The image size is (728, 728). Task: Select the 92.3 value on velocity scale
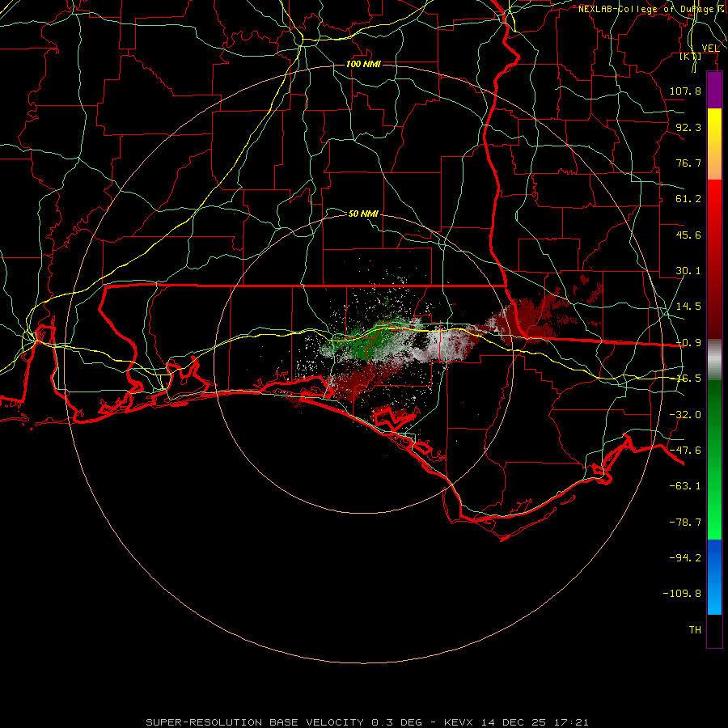coord(688,127)
